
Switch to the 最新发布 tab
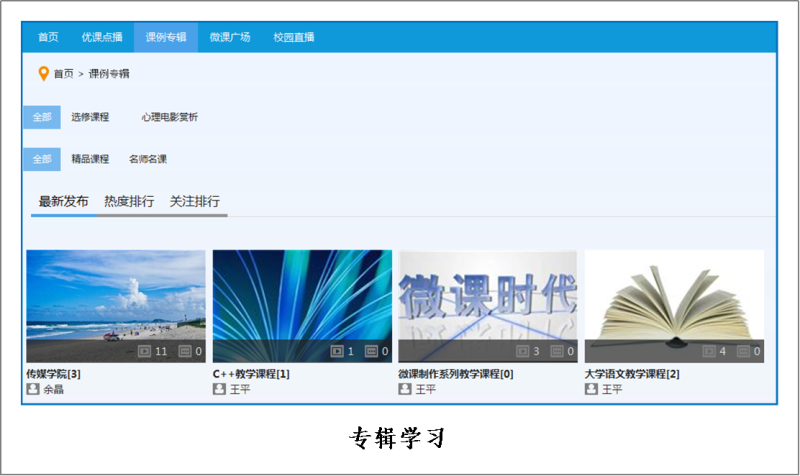63,202
